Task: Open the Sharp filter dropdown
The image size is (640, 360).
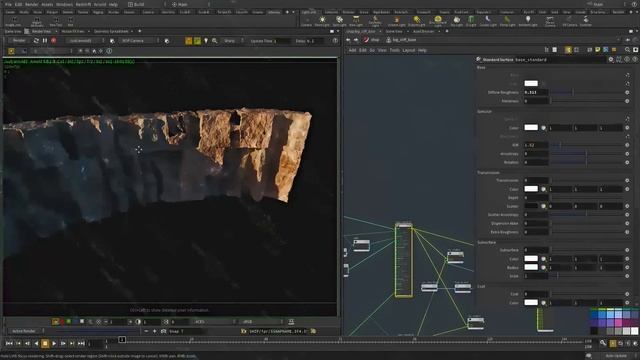Action: [x=232, y=41]
